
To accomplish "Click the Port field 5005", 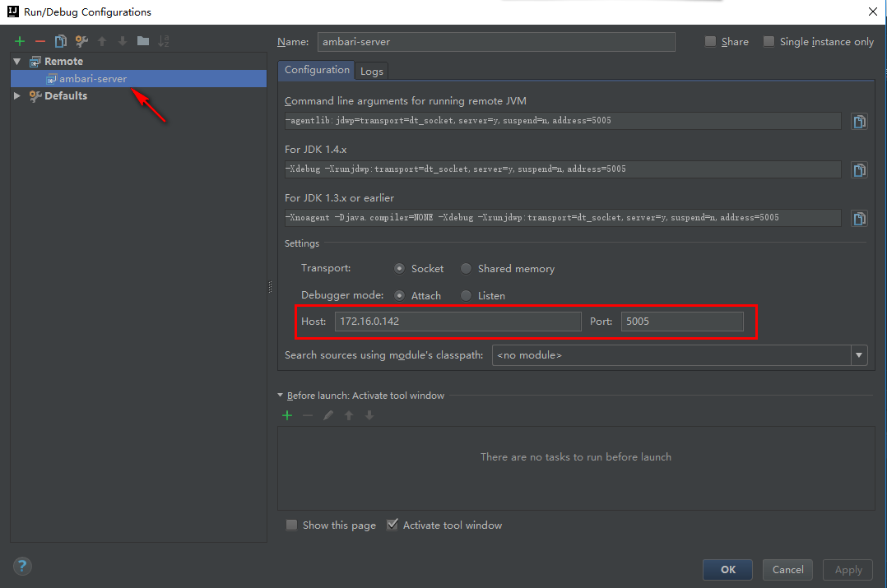I will point(681,321).
